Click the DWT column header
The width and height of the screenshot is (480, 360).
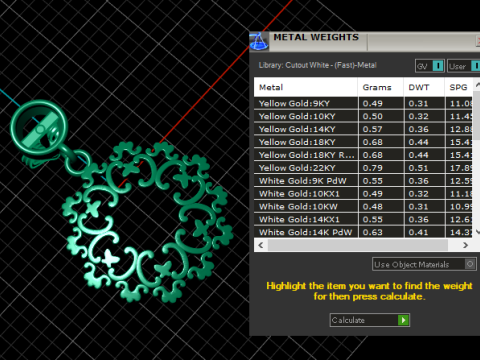[x=424, y=87]
